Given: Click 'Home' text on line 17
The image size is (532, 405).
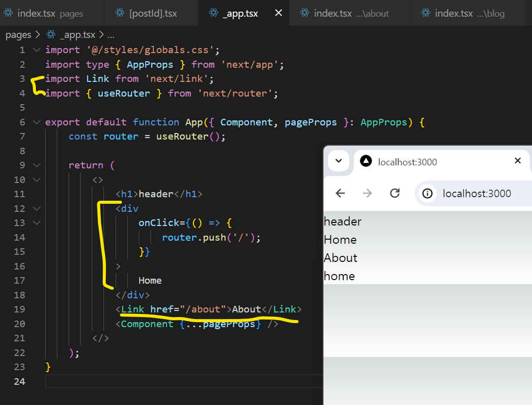Looking at the screenshot, I should pyautogui.click(x=150, y=281).
